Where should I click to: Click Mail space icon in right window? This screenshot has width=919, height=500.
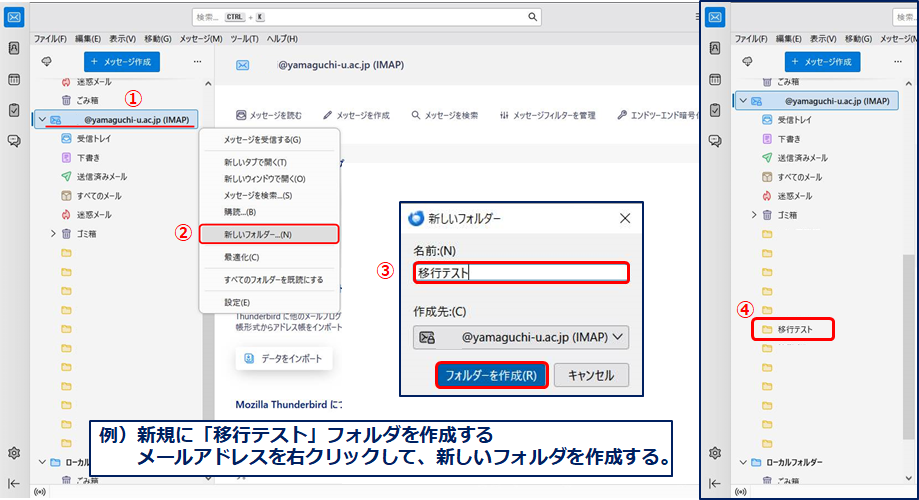[715, 17]
